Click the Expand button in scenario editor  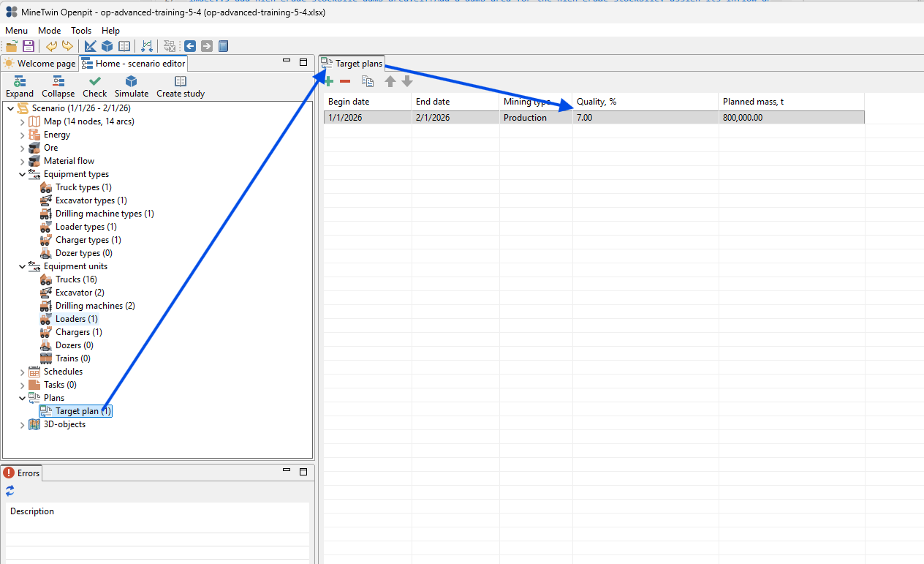click(20, 86)
